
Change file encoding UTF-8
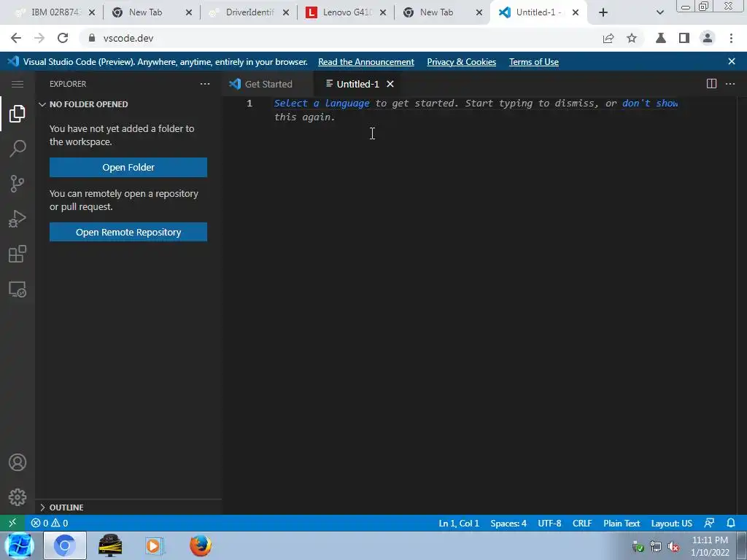click(549, 523)
